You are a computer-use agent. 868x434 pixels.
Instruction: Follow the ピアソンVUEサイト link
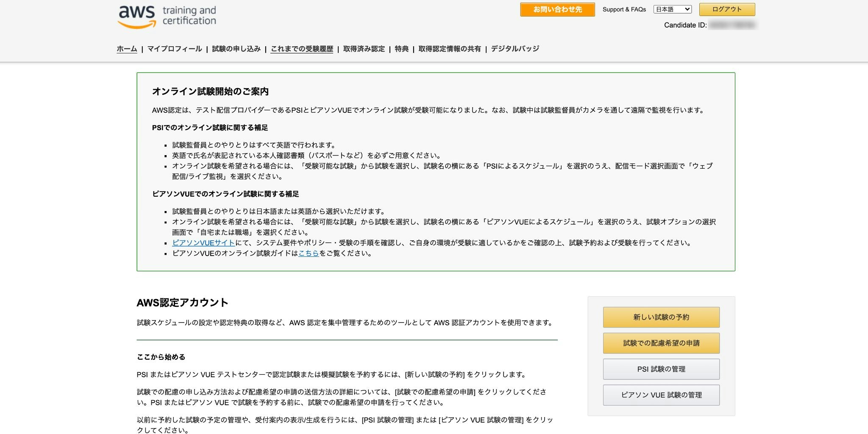pos(203,243)
